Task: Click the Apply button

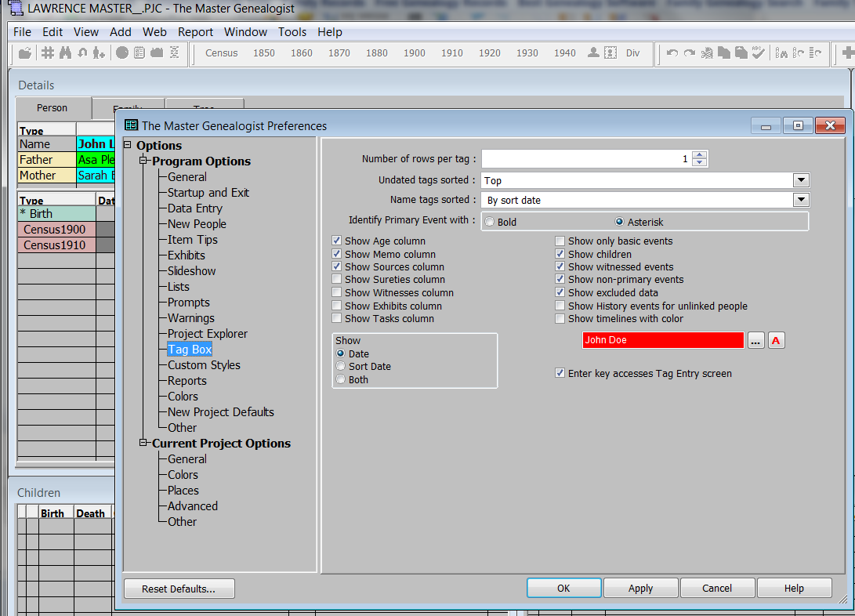Action: [x=641, y=589]
